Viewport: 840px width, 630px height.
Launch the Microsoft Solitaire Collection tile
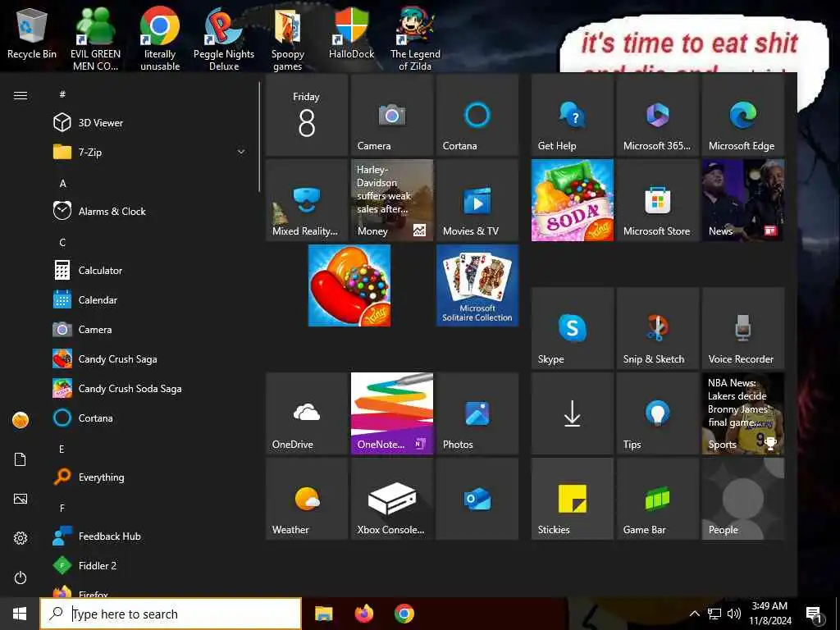477,285
